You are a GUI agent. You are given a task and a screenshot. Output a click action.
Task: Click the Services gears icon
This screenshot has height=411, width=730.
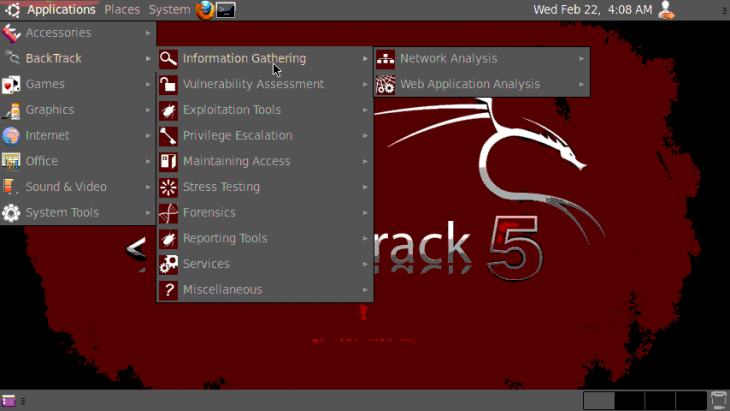(x=168, y=264)
